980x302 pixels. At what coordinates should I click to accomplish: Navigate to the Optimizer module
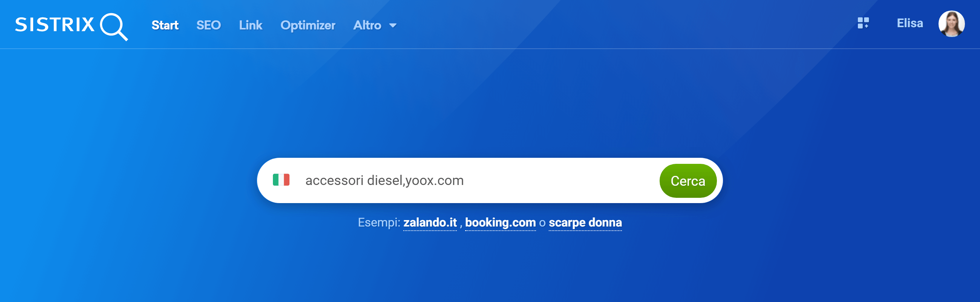point(308,25)
